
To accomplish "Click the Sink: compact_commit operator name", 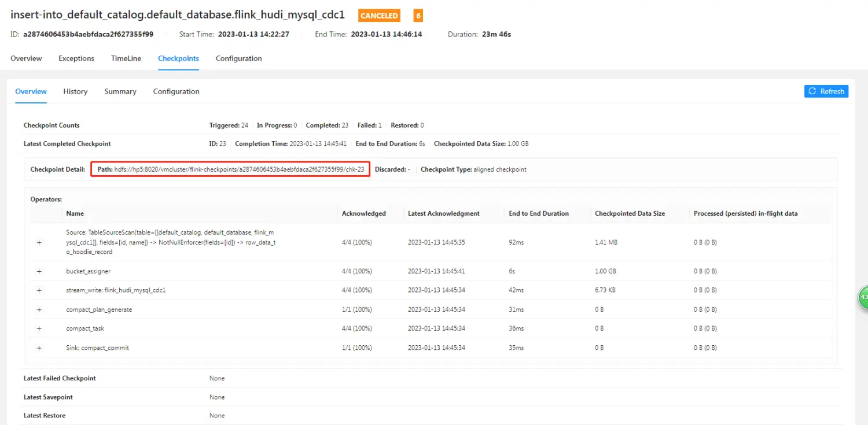I will tap(97, 348).
